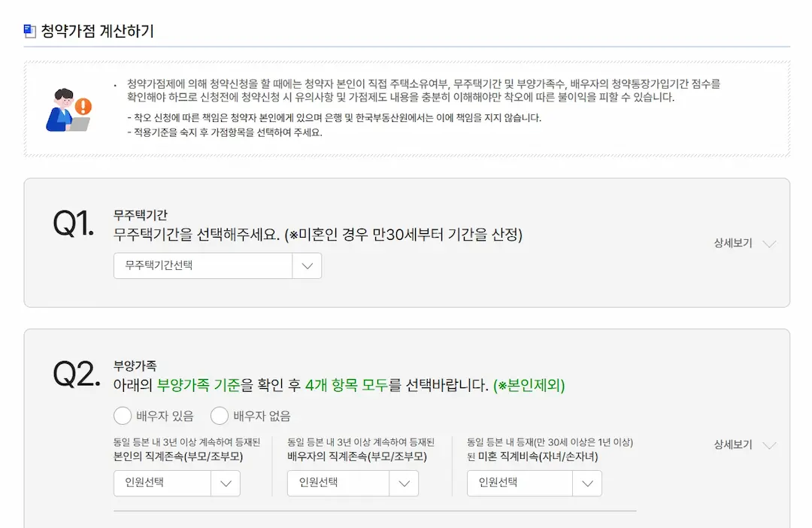The width and height of the screenshot is (812, 528).
Task: Click the green 4개 항목 모두 text
Action: point(346,385)
